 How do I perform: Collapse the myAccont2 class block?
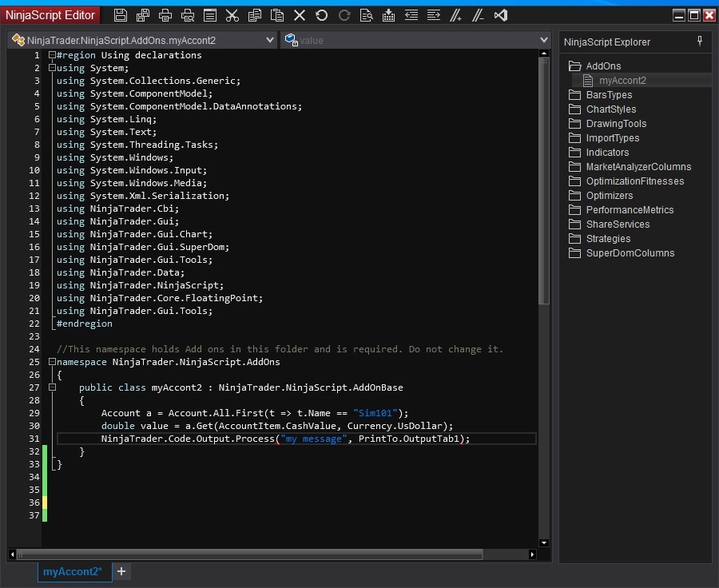click(x=52, y=387)
